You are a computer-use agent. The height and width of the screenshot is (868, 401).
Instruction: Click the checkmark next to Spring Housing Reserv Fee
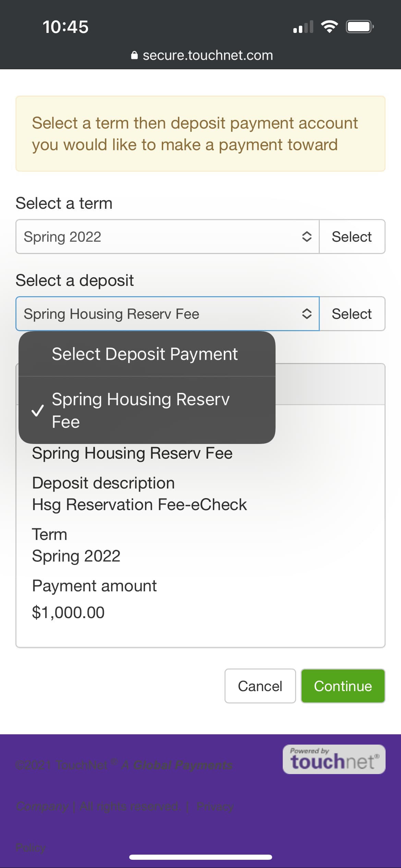pos(37,410)
